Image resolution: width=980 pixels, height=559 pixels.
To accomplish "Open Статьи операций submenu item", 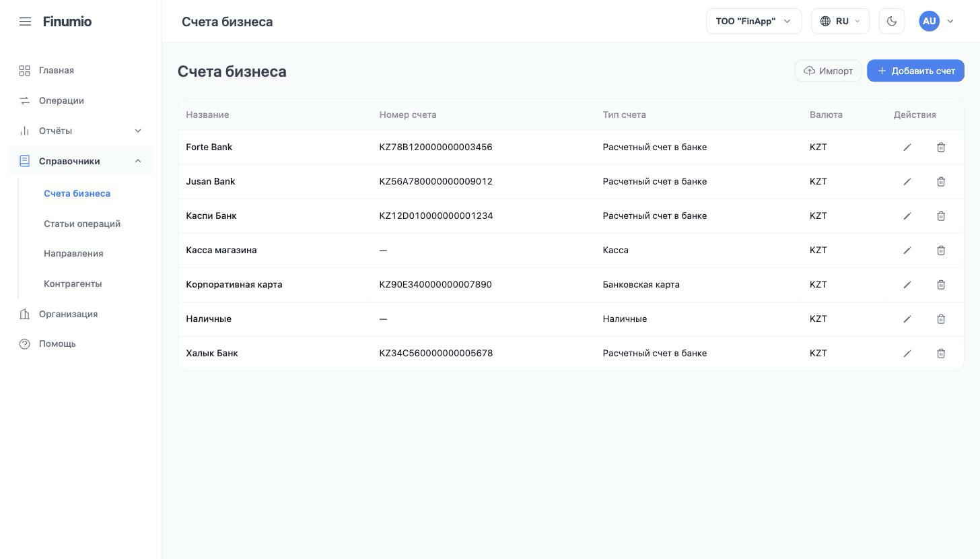I will [x=82, y=224].
